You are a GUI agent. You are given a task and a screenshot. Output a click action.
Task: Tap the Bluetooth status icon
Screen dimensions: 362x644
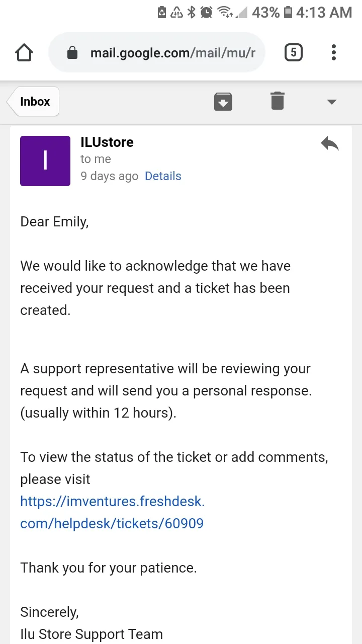[191, 12]
